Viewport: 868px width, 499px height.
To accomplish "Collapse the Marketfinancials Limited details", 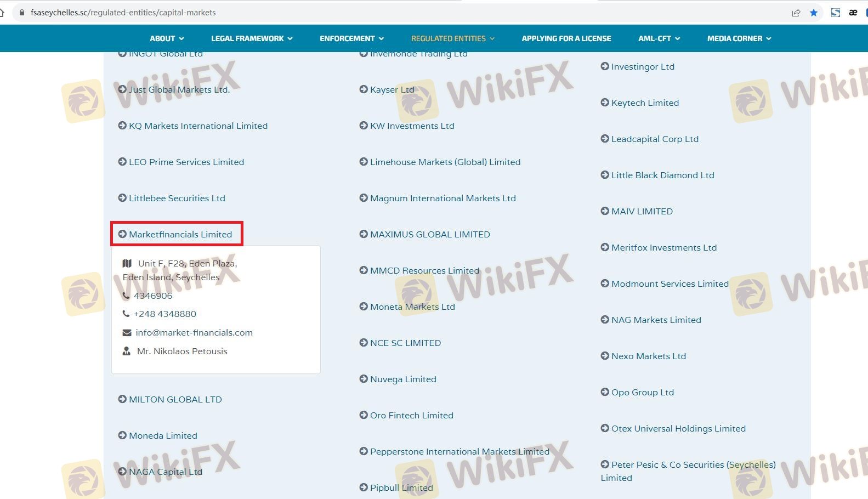I will 180,234.
